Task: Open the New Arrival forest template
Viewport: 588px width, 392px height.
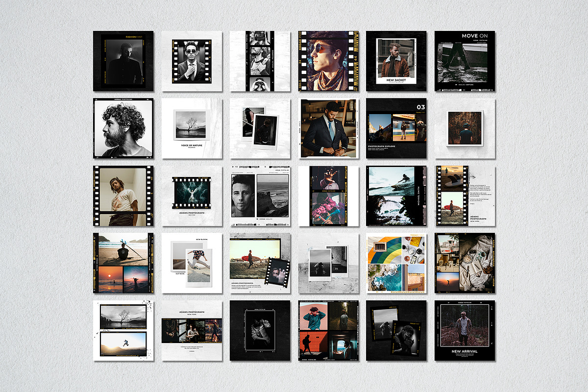Action: (465, 331)
